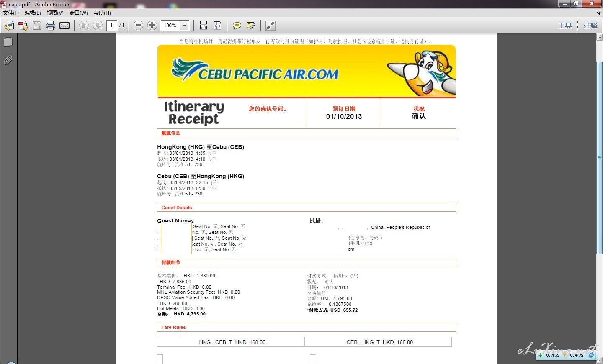Open the 编辑(E) menu
This screenshot has width=603, height=364.
point(33,13)
